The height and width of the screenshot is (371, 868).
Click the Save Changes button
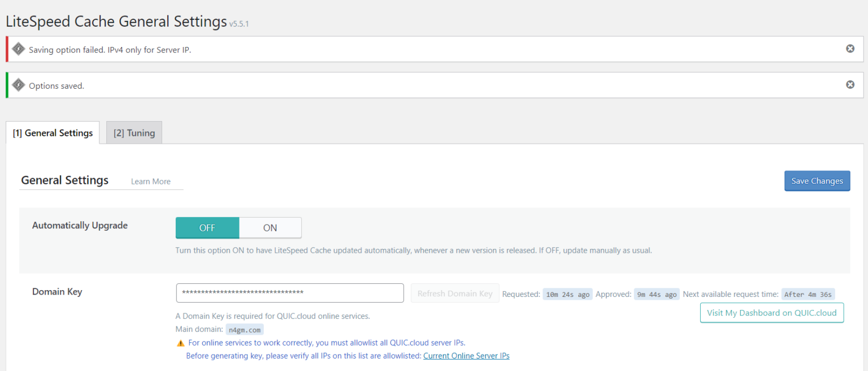[817, 180]
